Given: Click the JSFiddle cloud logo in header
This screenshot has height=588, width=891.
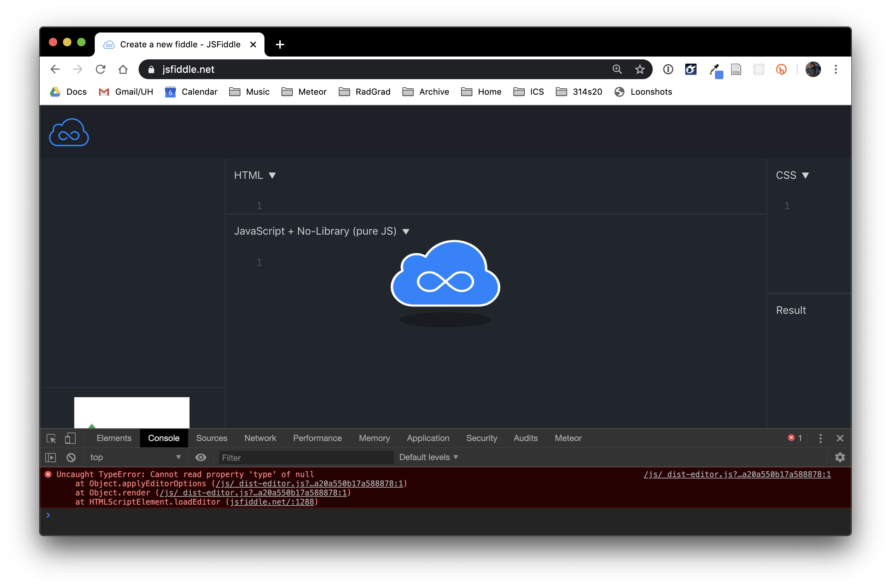Looking at the screenshot, I should [x=69, y=133].
